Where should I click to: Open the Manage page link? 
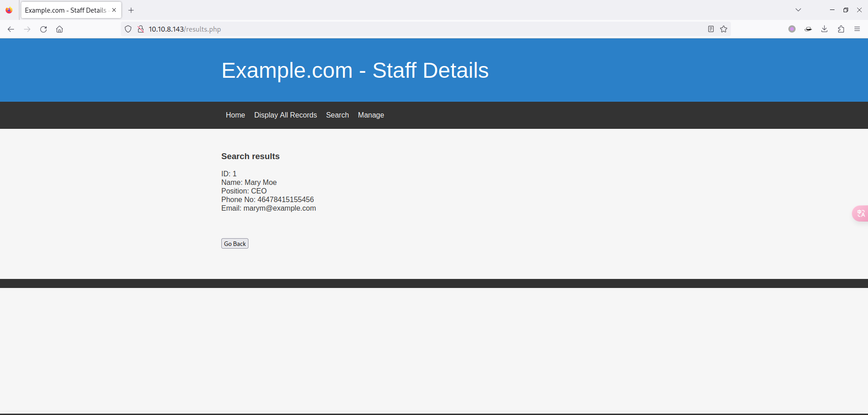[x=371, y=115]
